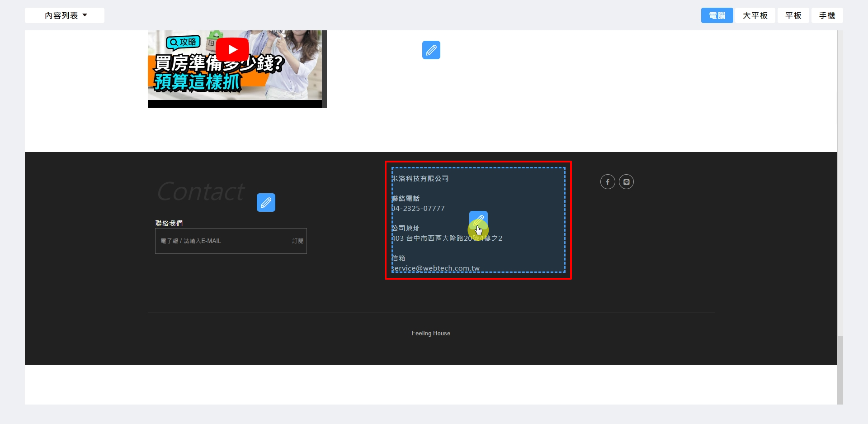The height and width of the screenshot is (424, 868).
Task: Open the 內容列表 dropdown menu
Action: 65,15
